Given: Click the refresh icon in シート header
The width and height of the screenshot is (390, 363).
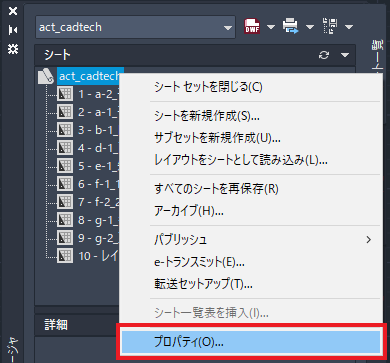Looking at the screenshot, I should click(324, 55).
